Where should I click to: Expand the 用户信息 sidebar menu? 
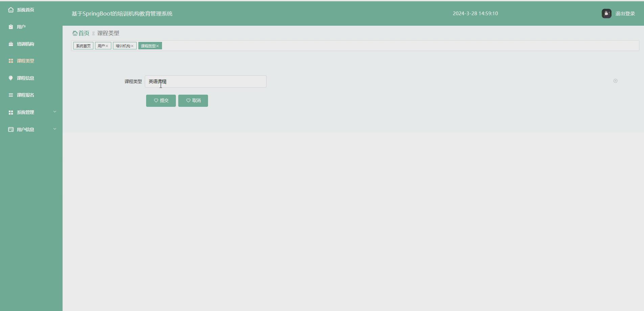[55, 129]
